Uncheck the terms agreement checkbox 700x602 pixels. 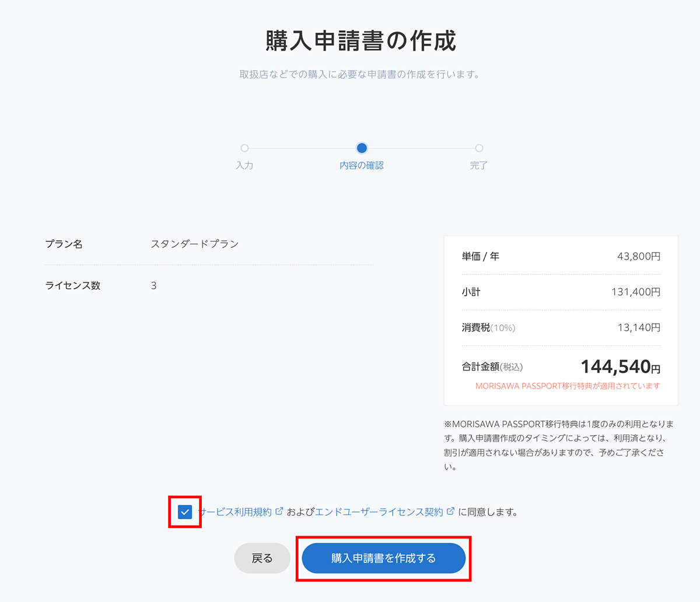point(185,512)
